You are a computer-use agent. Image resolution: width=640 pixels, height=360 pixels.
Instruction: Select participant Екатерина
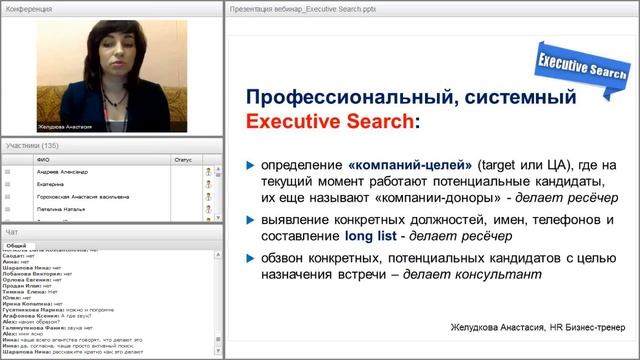(x=50, y=184)
